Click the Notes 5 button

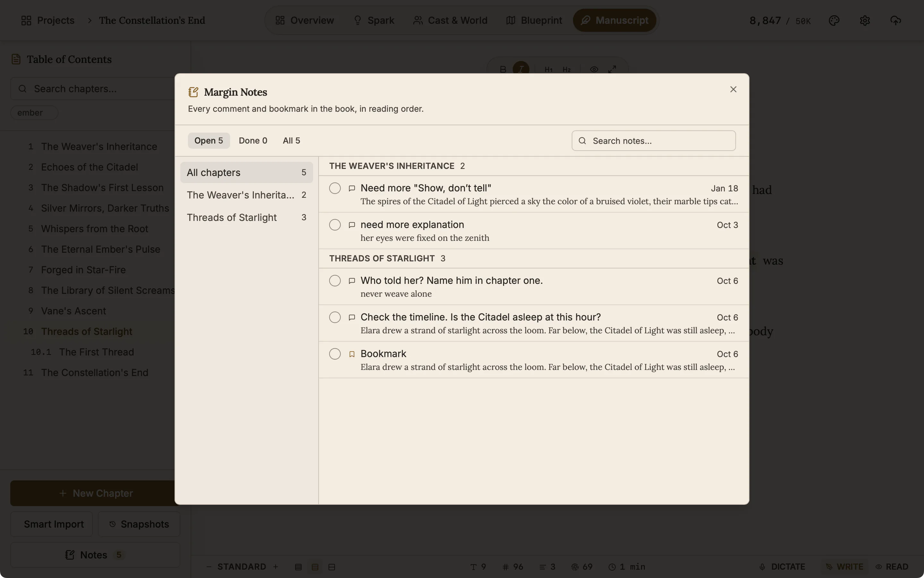point(95,555)
